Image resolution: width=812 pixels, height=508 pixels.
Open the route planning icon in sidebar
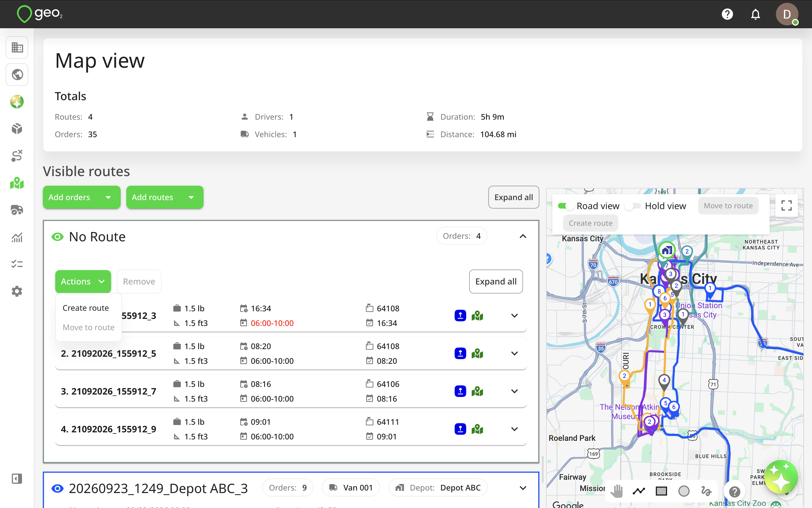tap(17, 156)
